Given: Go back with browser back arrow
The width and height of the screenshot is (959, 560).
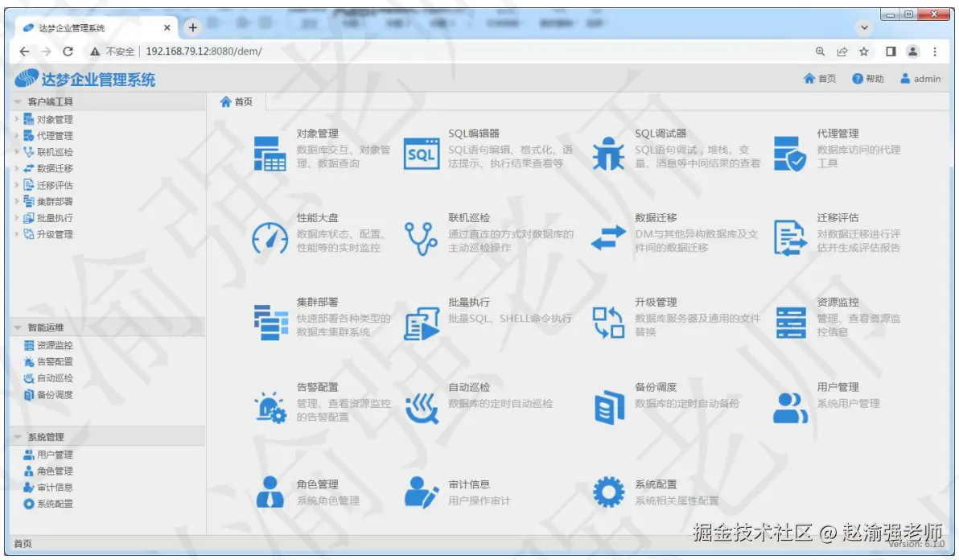Looking at the screenshot, I should click(24, 51).
